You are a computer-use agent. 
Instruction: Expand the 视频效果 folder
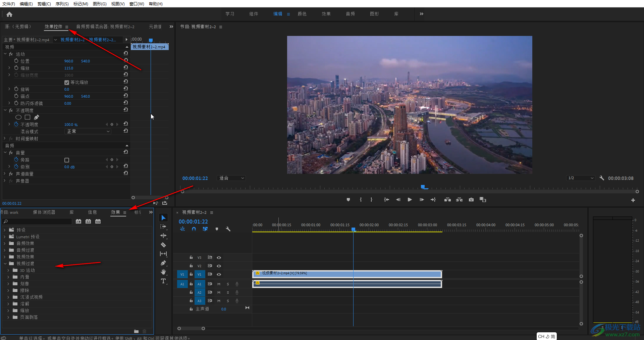tap(5, 257)
